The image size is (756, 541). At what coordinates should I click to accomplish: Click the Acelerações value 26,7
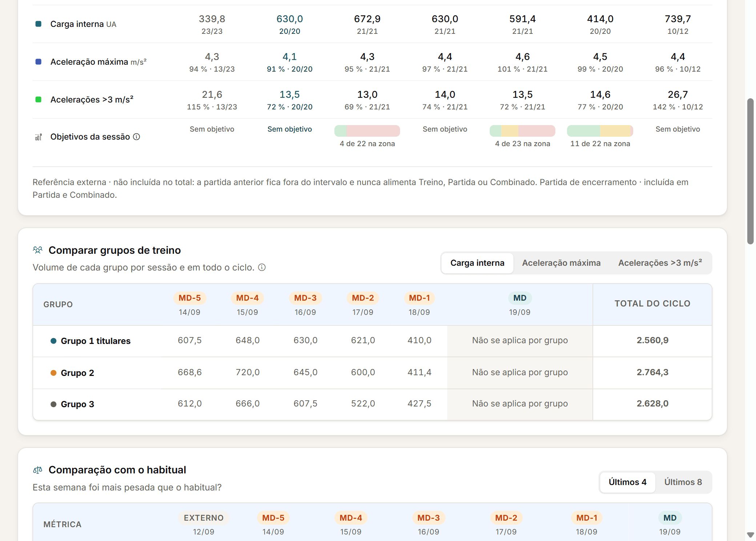pyautogui.click(x=678, y=95)
